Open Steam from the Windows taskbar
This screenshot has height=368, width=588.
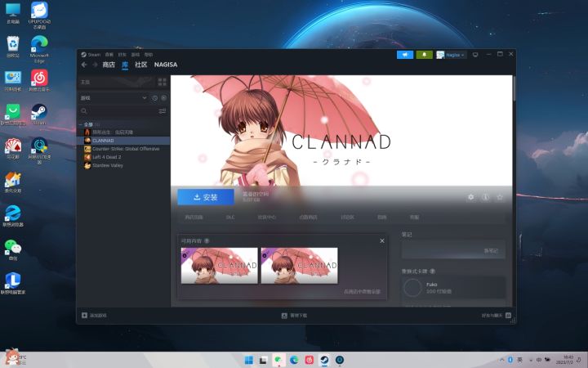[x=324, y=360]
